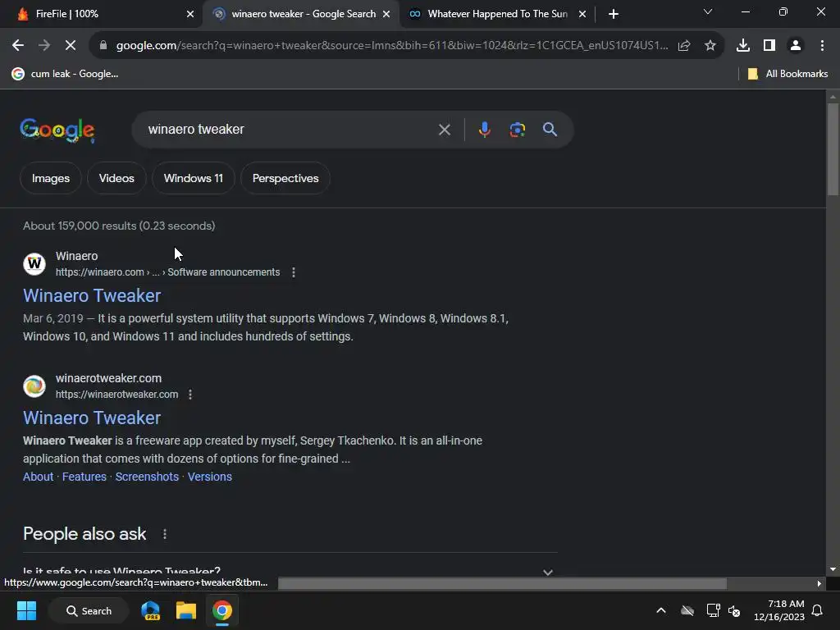
Task: Open the first Winaero Tweaker result link
Action: point(92,295)
